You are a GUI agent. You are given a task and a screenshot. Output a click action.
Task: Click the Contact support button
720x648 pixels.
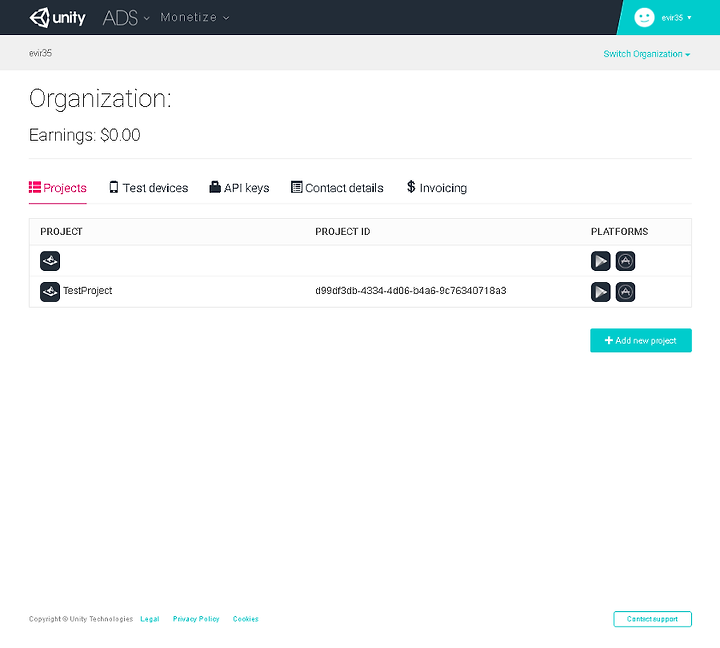[652, 619]
